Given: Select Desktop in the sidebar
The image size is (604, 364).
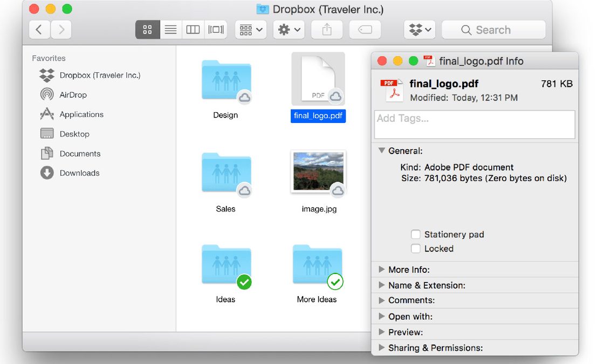Looking at the screenshot, I should tap(65, 134).
